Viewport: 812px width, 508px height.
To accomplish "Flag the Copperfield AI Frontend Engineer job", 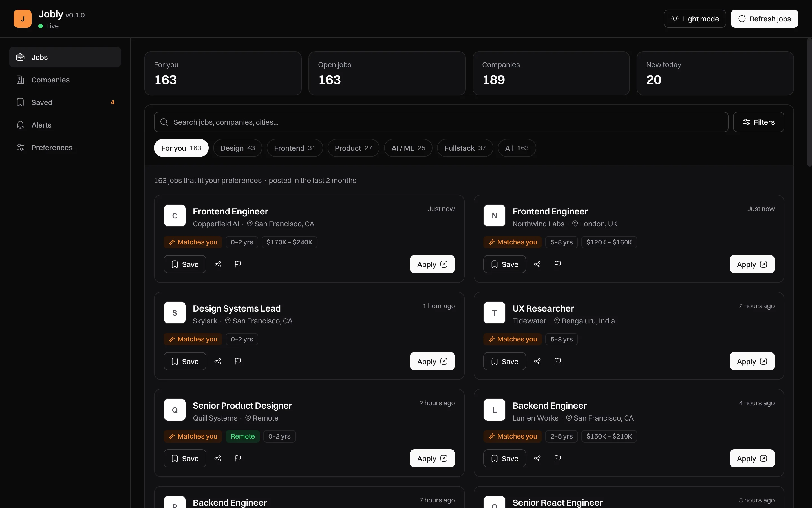I will pyautogui.click(x=238, y=264).
